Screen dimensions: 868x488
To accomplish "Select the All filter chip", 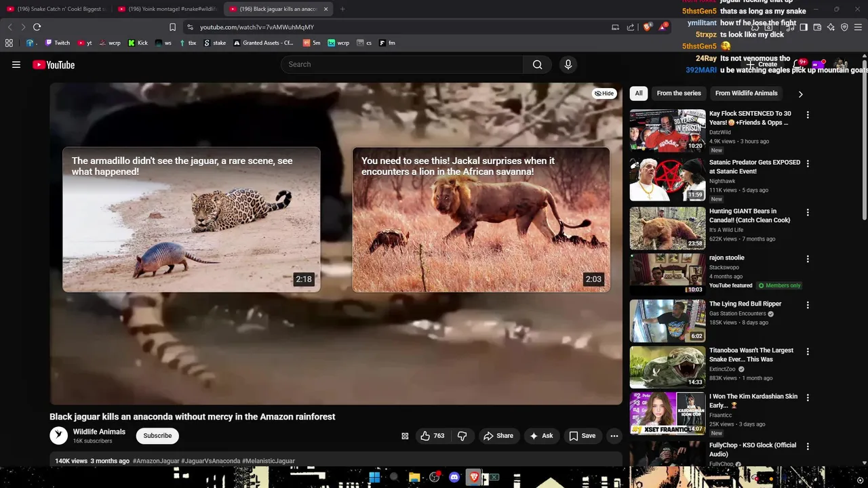I will 639,94.
